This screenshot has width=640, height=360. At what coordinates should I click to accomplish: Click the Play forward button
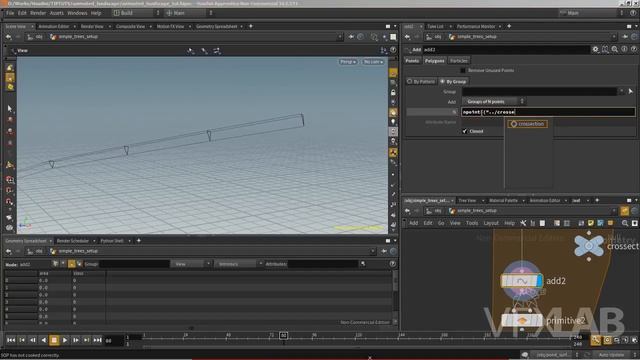pyautogui.click(x=65, y=340)
